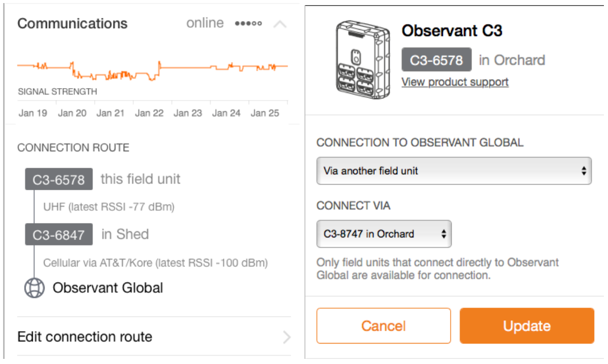Open Edit connection route

click(85, 337)
